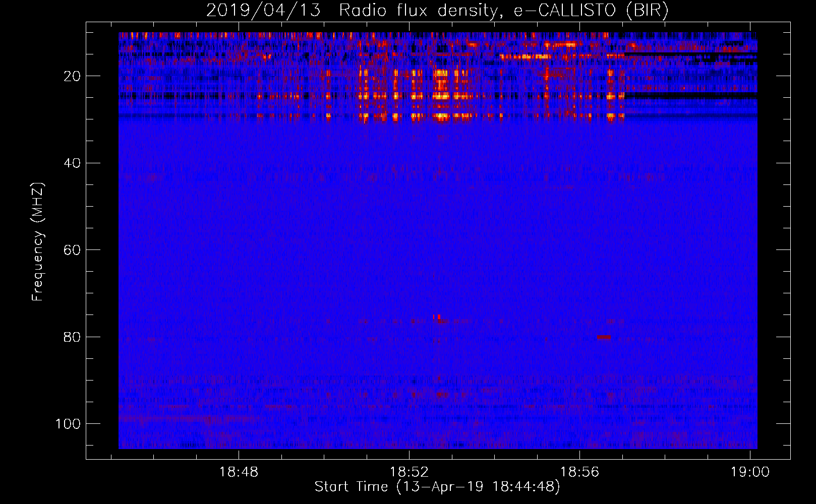This screenshot has width=816, height=504.
Task: Click the 18:52 time tick label
Action: pos(410,472)
